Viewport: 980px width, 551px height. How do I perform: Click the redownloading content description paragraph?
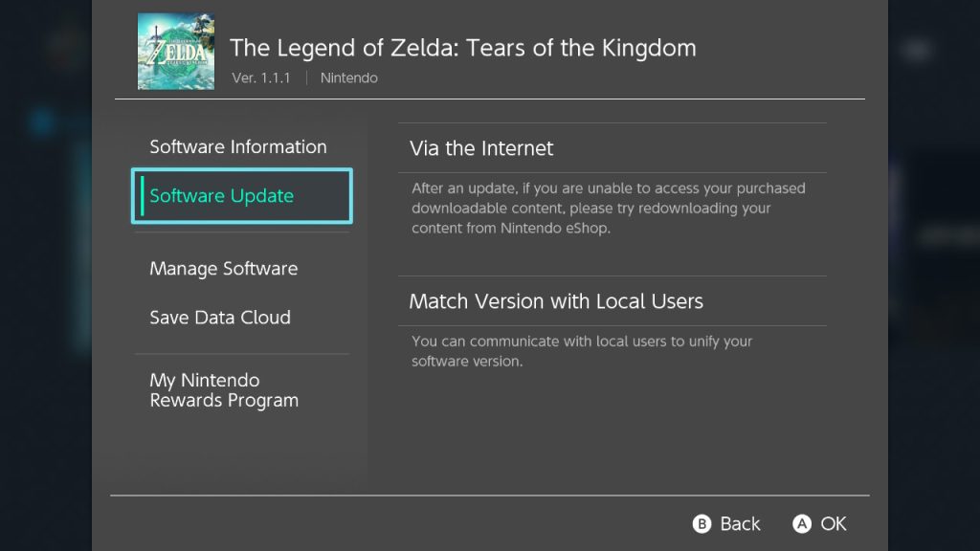[x=608, y=208]
